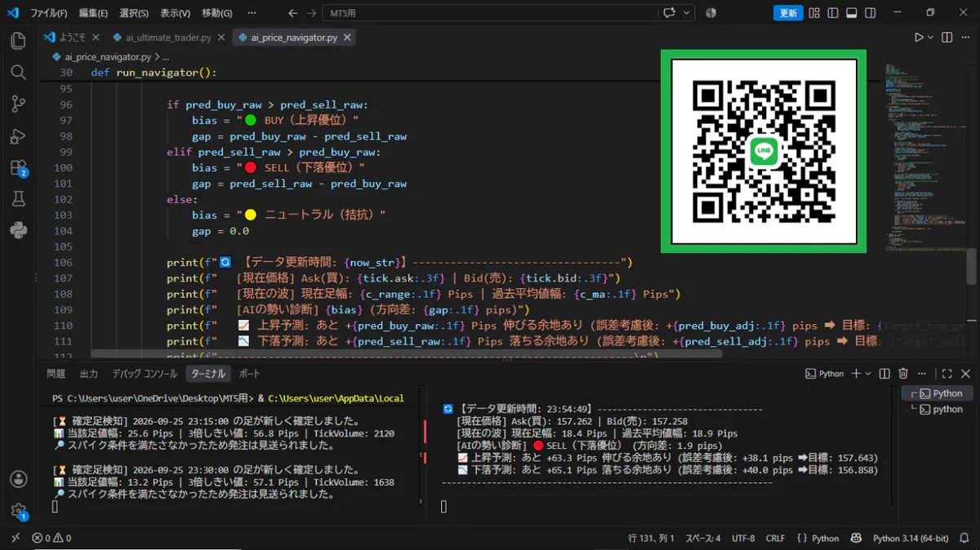Split the terminal panel
Image resolution: width=980 pixels, height=550 pixels.
click(884, 374)
